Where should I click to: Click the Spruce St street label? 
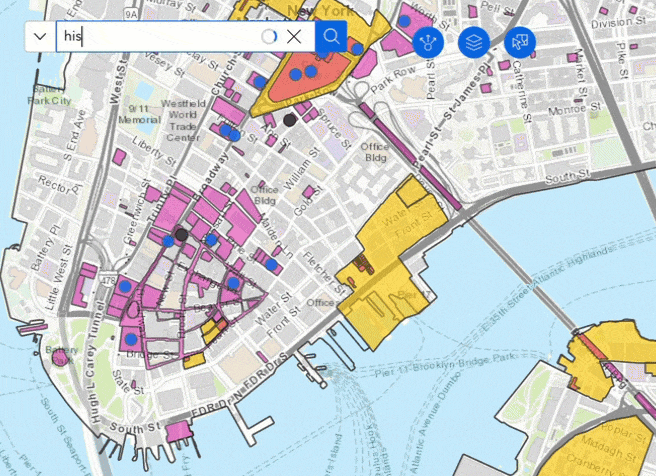click(x=336, y=129)
